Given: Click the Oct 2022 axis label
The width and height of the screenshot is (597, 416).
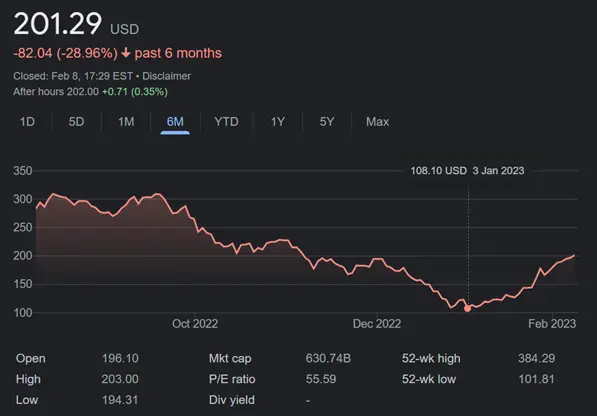Looking at the screenshot, I should 195,324.
